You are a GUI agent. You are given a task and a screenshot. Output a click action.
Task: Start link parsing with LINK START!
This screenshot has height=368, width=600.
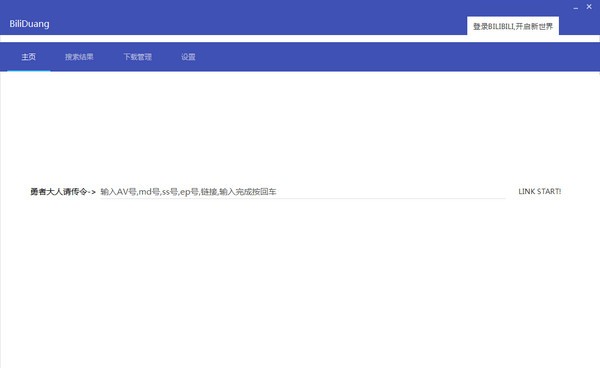(540, 191)
